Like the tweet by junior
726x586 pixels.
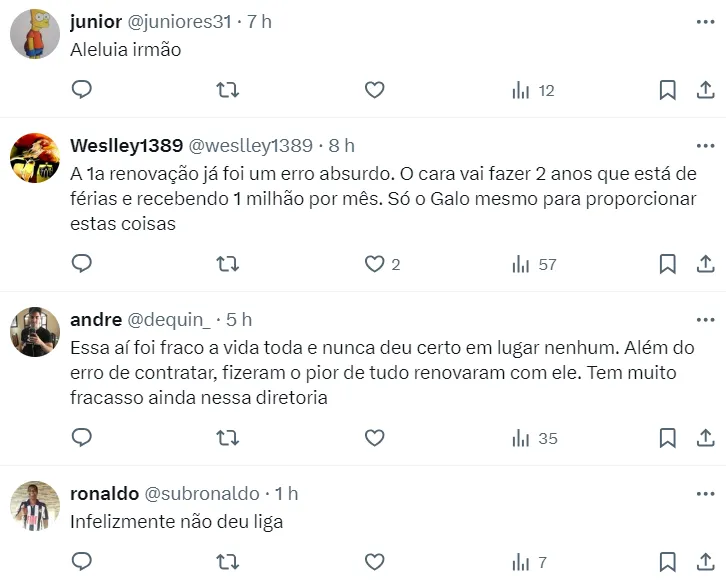tap(374, 91)
